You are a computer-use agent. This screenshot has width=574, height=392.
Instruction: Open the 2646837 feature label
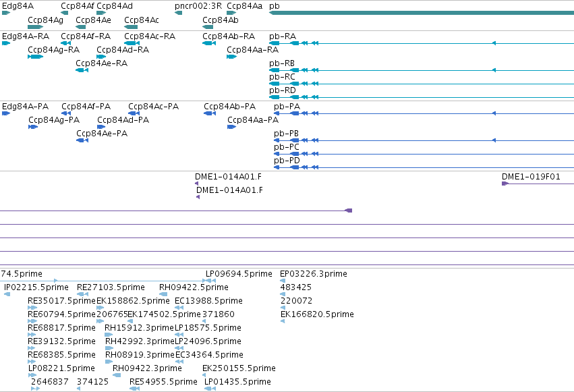click(50, 382)
